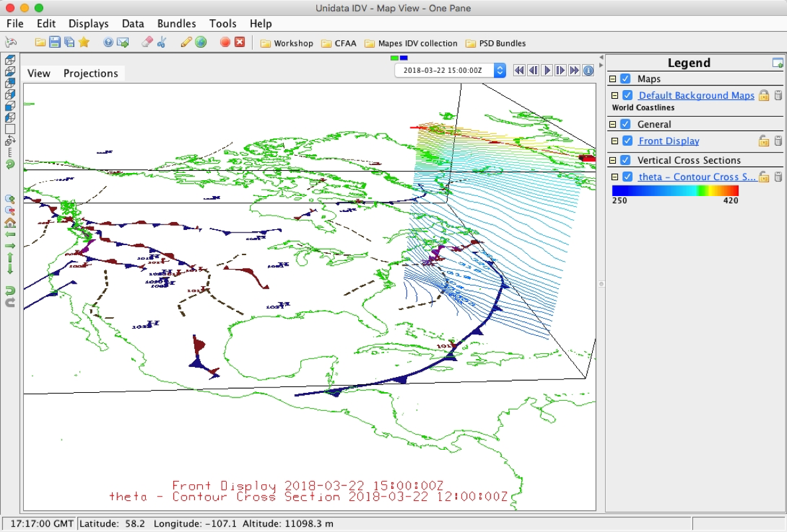This screenshot has height=532, width=787.
Task: Click the yellow star favorites icon
Action: (84, 42)
